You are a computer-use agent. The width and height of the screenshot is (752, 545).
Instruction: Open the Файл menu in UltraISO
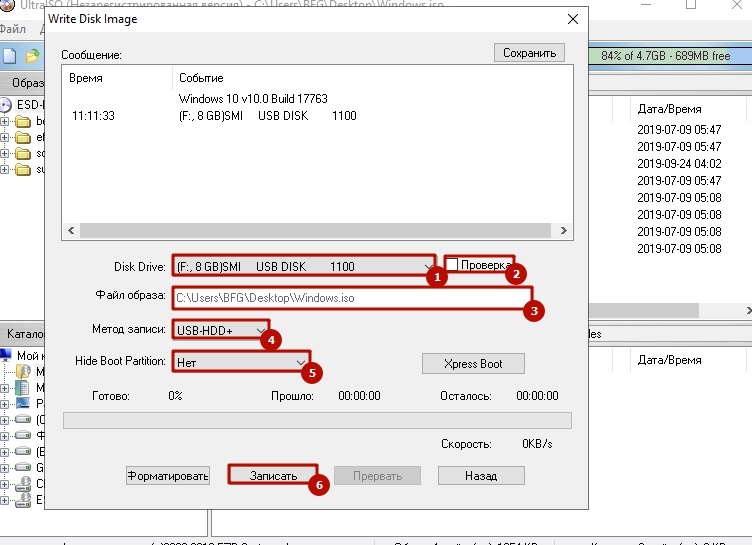(13, 29)
